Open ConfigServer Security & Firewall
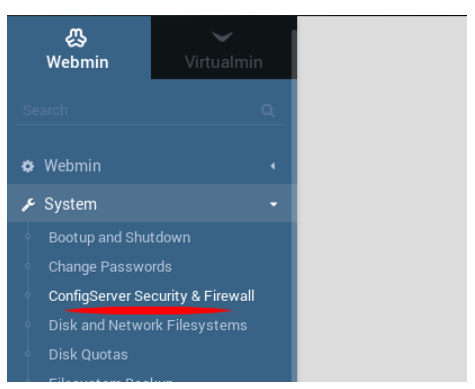This screenshot has width=475, height=389. click(151, 296)
